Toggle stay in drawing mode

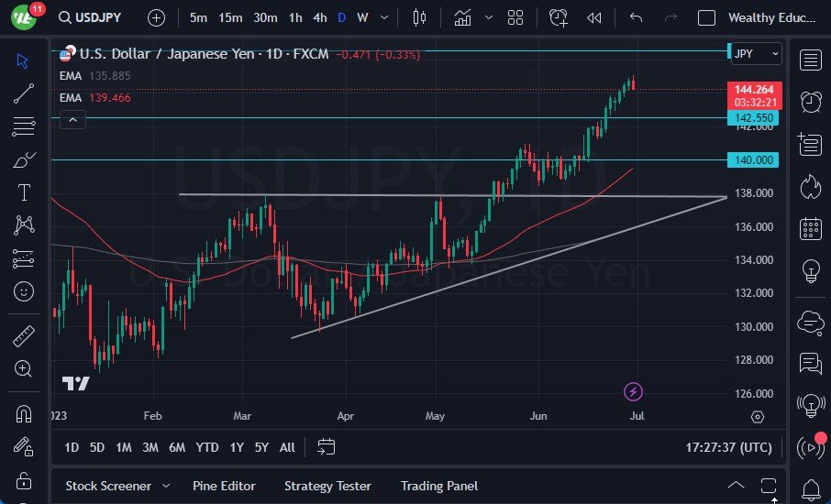click(x=24, y=446)
